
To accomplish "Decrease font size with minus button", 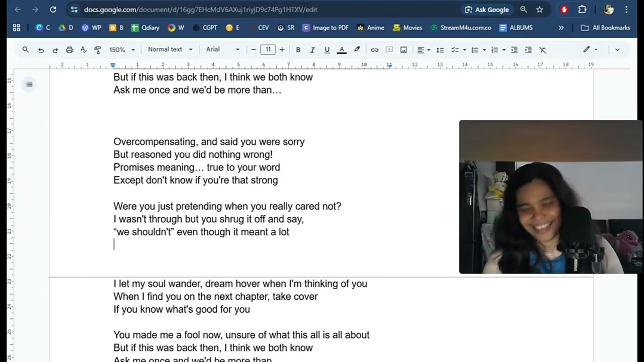I will (254, 50).
